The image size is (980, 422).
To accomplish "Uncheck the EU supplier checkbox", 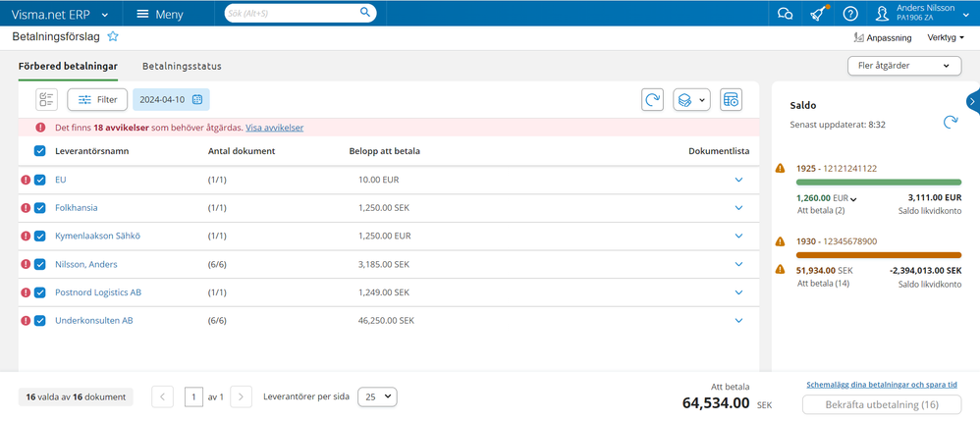I will coord(40,180).
